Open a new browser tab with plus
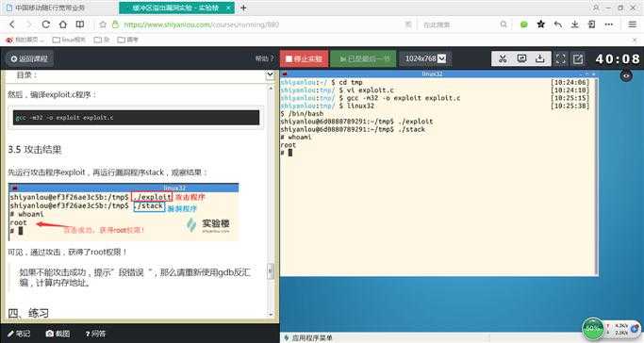 click(x=243, y=8)
